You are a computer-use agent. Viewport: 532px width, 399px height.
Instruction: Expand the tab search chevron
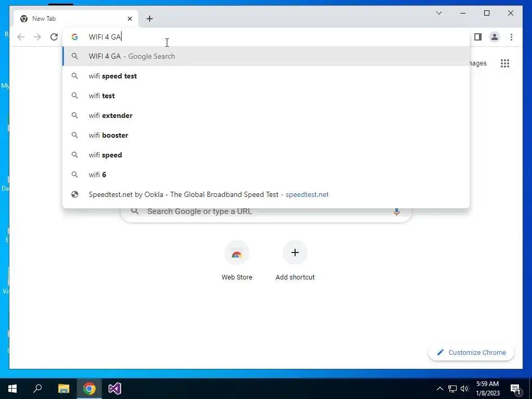pyautogui.click(x=438, y=13)
